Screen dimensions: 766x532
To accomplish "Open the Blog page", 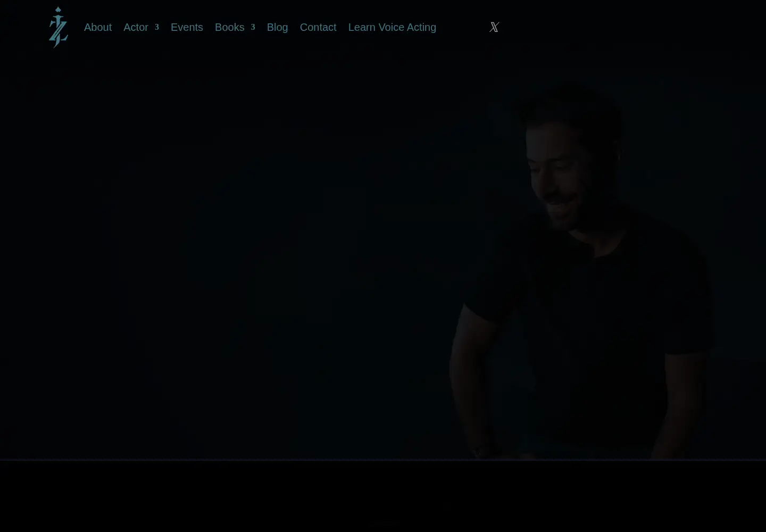I will [x=277, y=27].
